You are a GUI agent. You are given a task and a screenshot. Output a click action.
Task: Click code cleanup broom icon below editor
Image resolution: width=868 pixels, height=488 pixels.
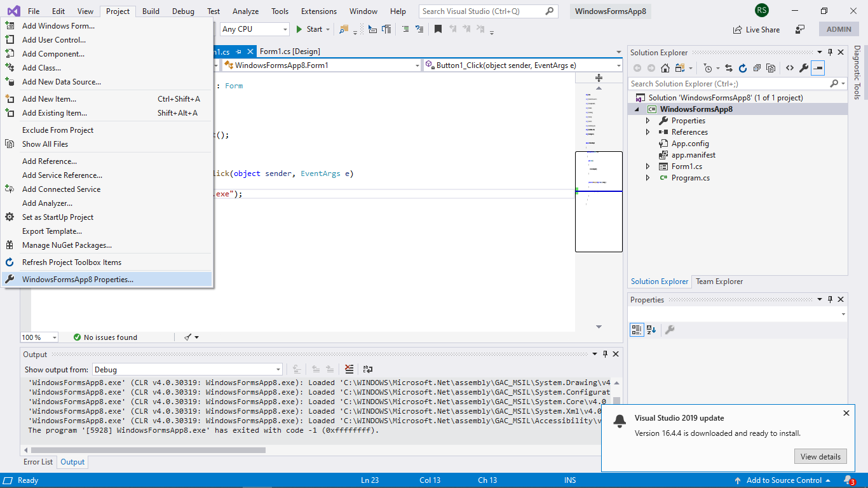click(188, 337)
